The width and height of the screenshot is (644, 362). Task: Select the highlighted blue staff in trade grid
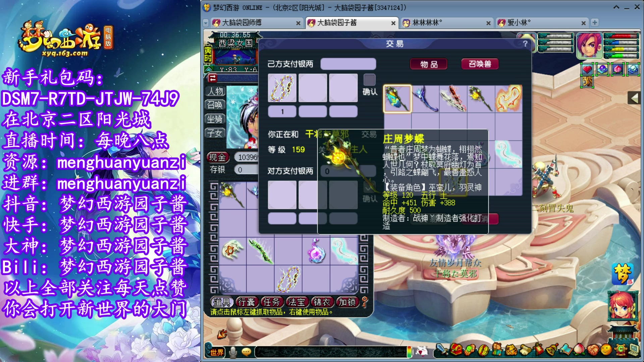(x=397, y=99)
